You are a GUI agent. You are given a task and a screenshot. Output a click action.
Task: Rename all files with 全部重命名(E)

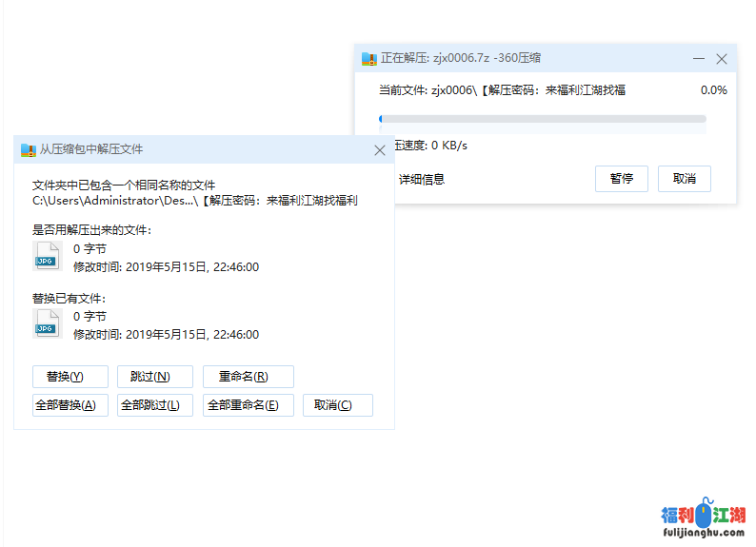tap(248, 405)
